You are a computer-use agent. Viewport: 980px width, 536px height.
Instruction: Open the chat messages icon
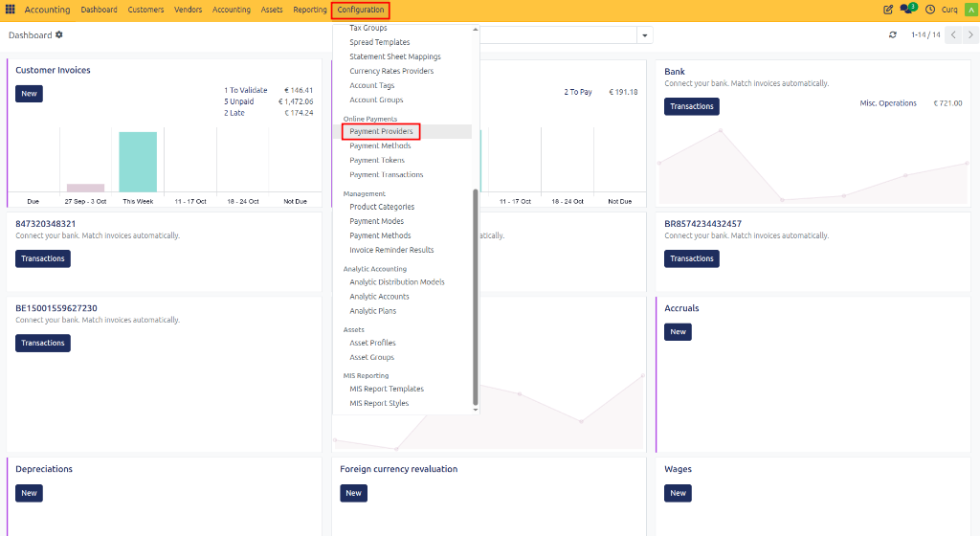pyautogui.click(x=907, y=9)
